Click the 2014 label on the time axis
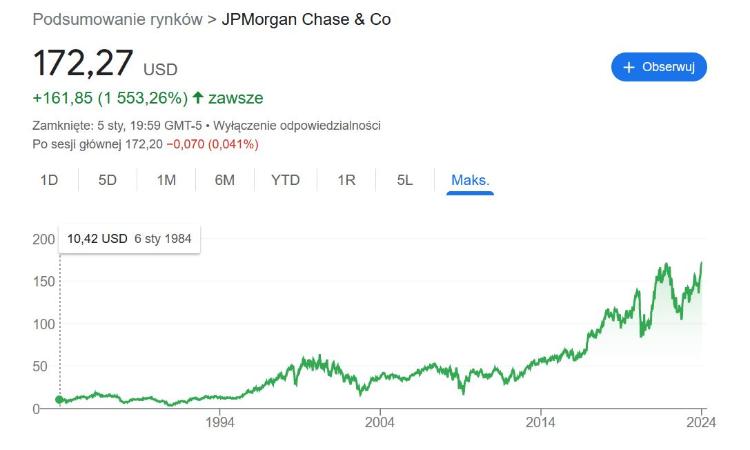This screenshot has width=750, height=450. (x=540, y=423)
